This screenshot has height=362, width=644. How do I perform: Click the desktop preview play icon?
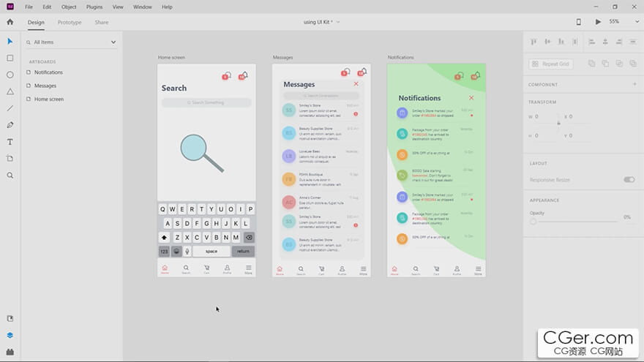(598, 22)
